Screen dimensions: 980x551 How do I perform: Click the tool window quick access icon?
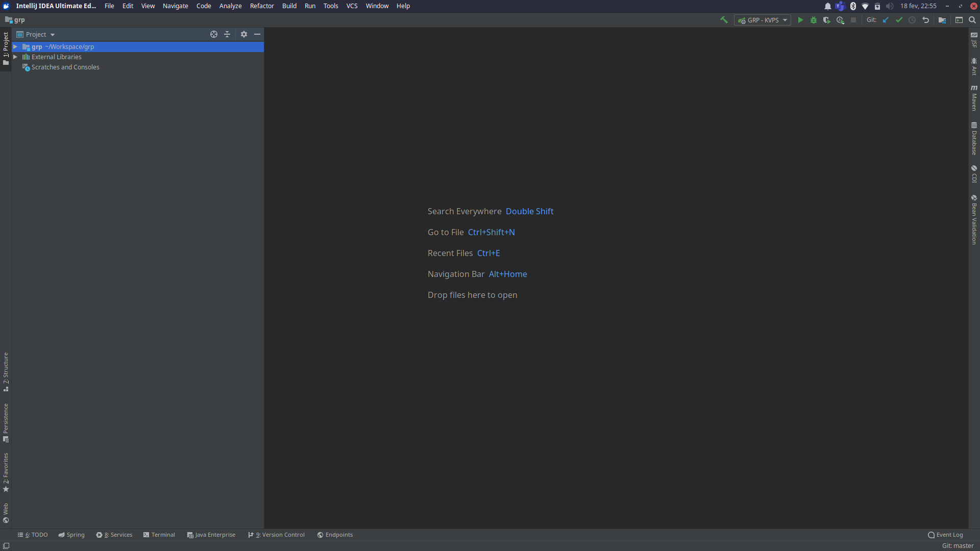(6, 546)
